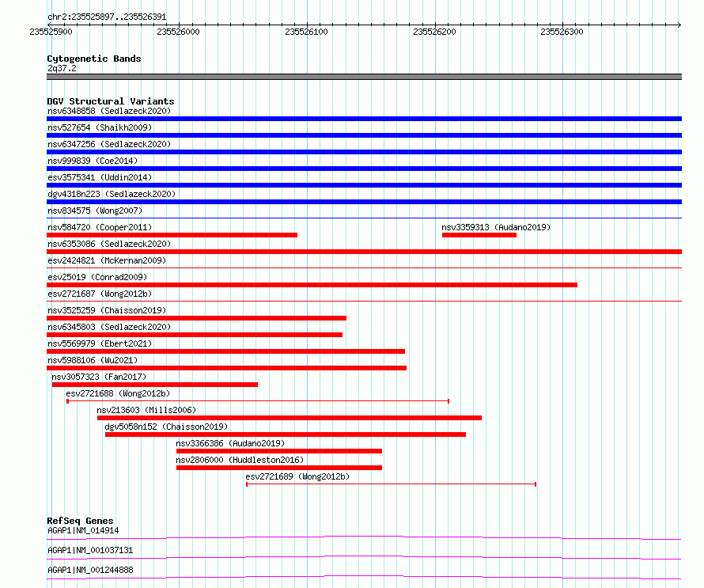Select dgv4318n223 (Sedlazeck2020) label
The height and width of the screenshot is (588, 704).
click(x=112, y=194)
